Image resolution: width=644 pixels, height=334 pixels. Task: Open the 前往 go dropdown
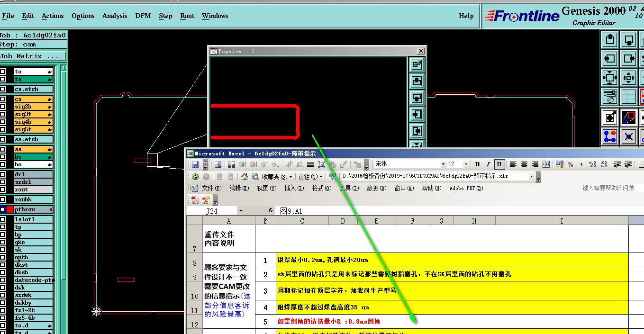[310, 177]
